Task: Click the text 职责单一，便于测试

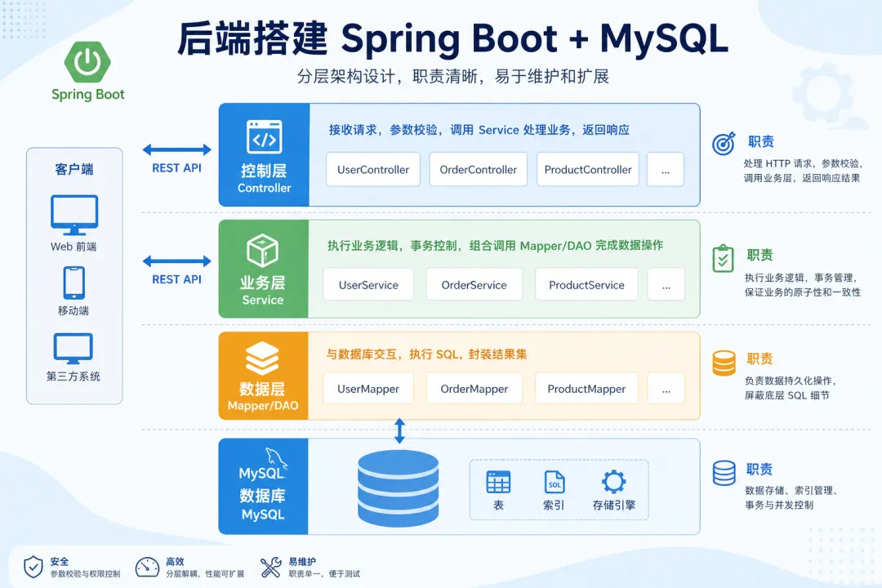Action: (x=324, y=574)
